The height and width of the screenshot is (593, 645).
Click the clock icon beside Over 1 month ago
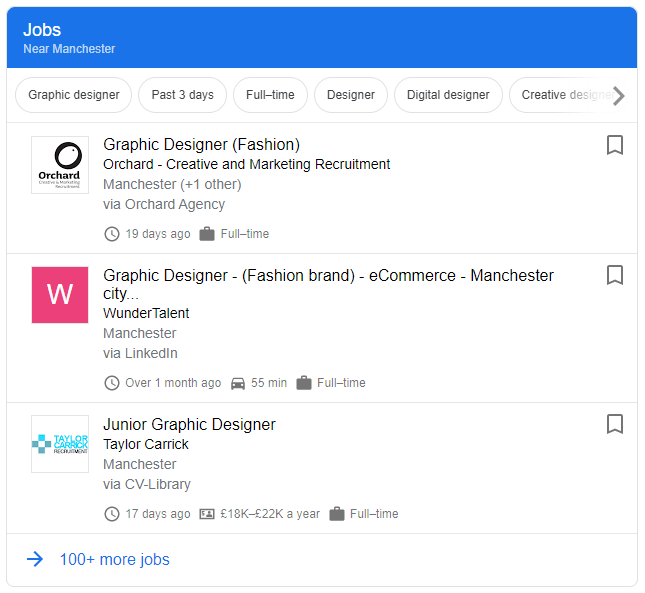pos(112,383)
